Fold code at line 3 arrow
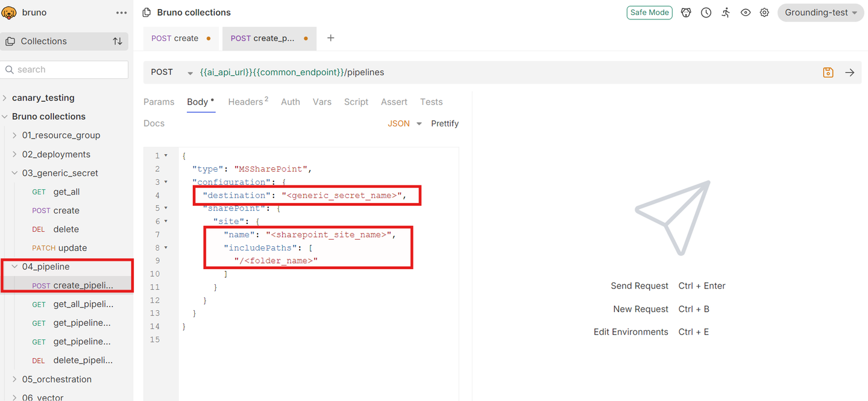 click(x=166, y=182)
